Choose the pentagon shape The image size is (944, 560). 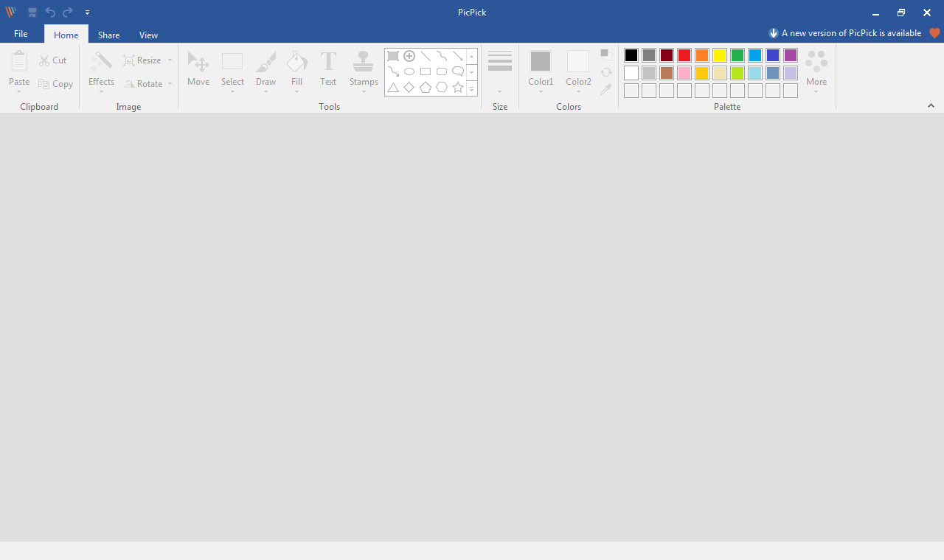coord(426,88)
